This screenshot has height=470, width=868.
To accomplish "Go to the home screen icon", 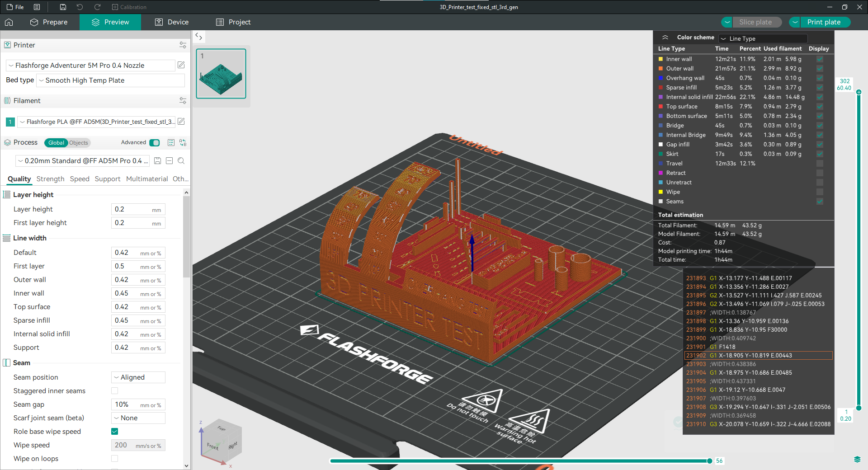I will pyautogui.click(x=9, y=22).
